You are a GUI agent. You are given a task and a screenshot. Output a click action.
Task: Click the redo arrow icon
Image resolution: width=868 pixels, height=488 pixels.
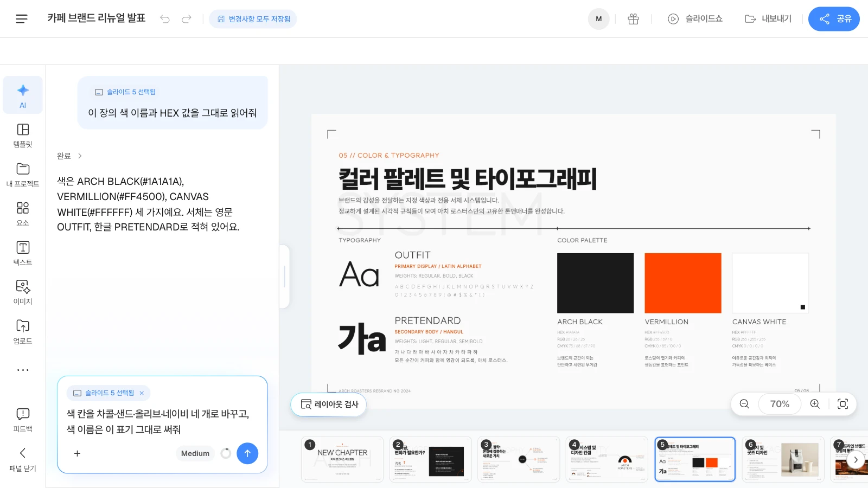click(x=187, y=19)
